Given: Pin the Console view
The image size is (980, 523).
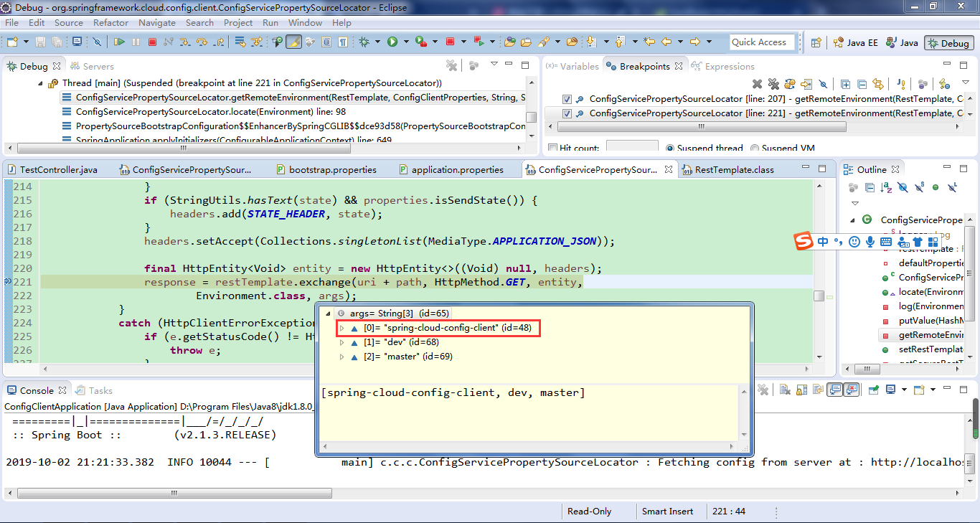Looking at the screenshot, I should point(874,390).
